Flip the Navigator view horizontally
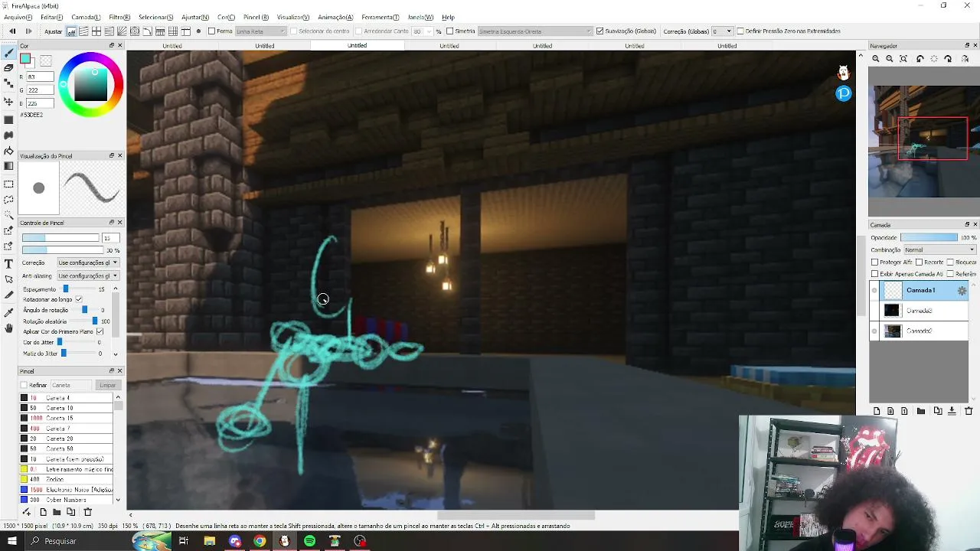The height and width of the screenshot is (551, 980). pyautogui.click(x=964, y=59)
